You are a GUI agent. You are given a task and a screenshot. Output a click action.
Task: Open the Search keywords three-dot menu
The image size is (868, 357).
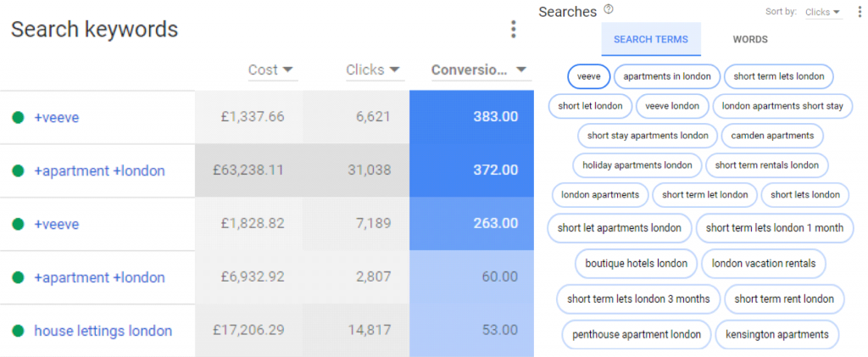[514, 30]
